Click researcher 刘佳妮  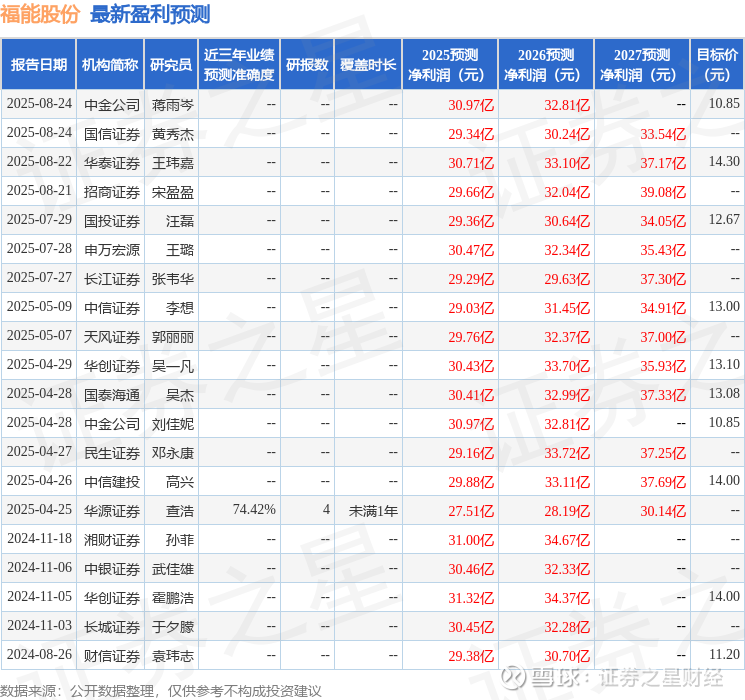coord(173,424)
